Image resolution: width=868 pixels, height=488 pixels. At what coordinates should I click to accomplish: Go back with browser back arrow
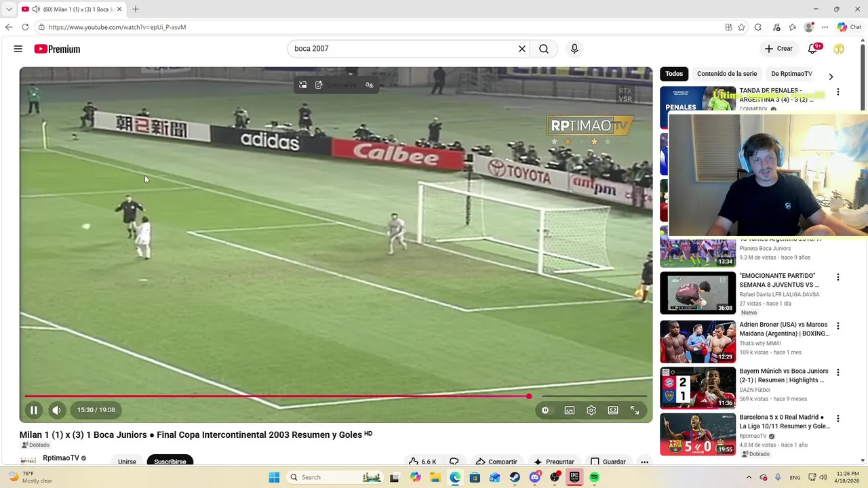(9, 27)
